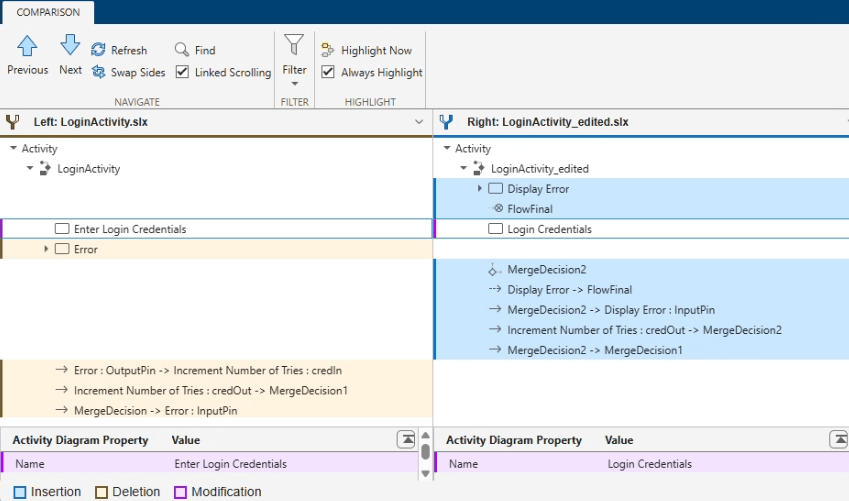
Task: Click the Refresh icon
Action: click(98, 50)
